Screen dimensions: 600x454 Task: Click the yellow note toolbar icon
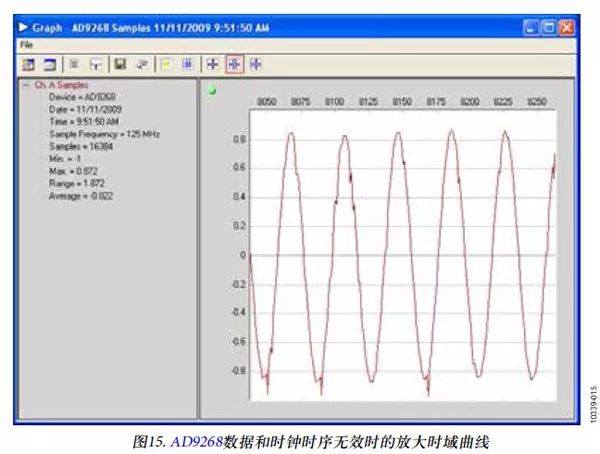pyautogui.click(x=166, y=64)
